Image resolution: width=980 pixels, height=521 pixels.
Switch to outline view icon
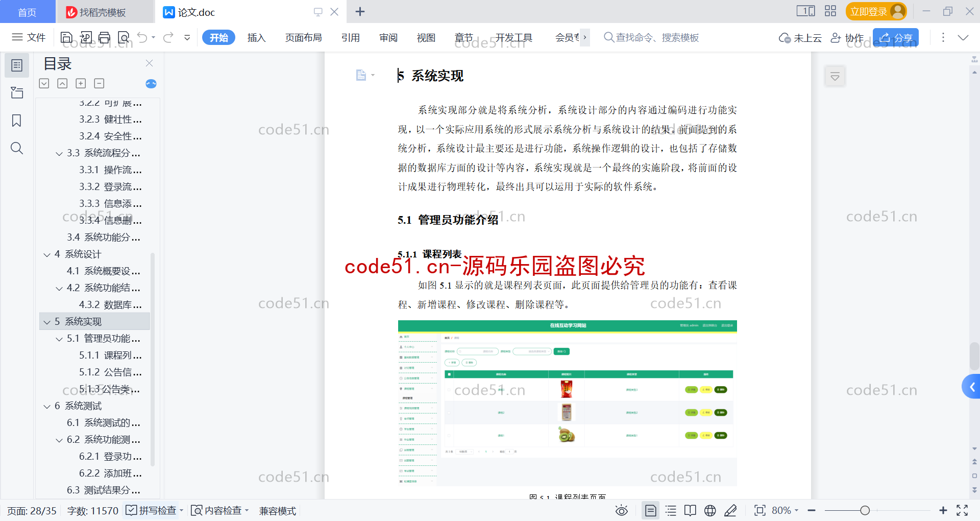pyautogui.click(x=671, y=510)
